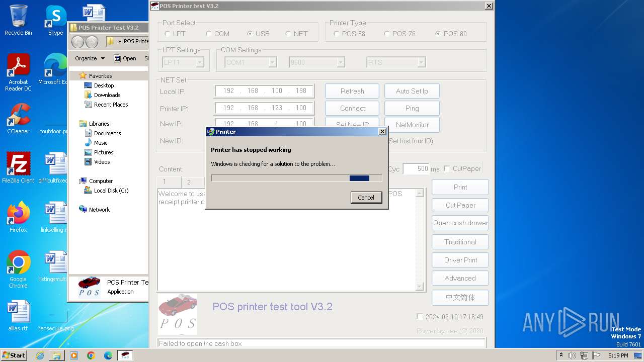Select Desktop in Explorer favorites

[104, 85]
